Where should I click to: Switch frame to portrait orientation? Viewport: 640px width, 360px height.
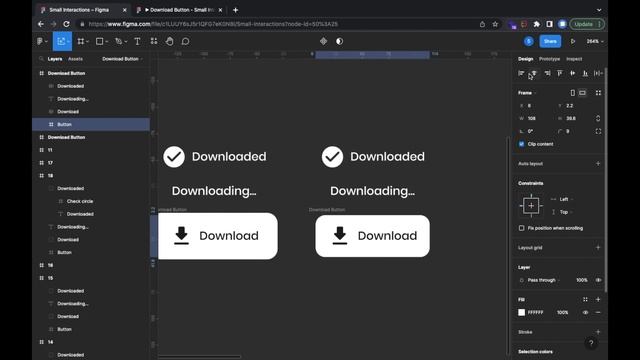tap(573, 93)
